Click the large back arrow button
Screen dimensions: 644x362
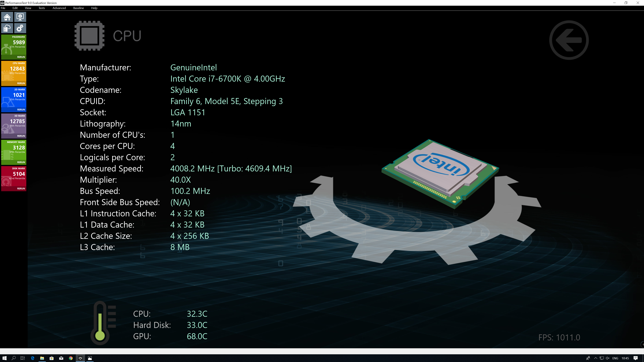coord(569,40)
